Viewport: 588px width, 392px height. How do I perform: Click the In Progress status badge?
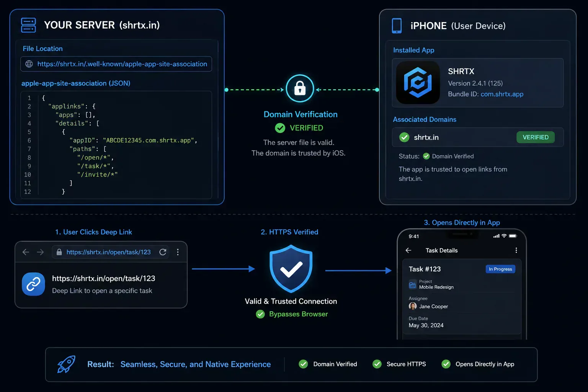[500, 269]
